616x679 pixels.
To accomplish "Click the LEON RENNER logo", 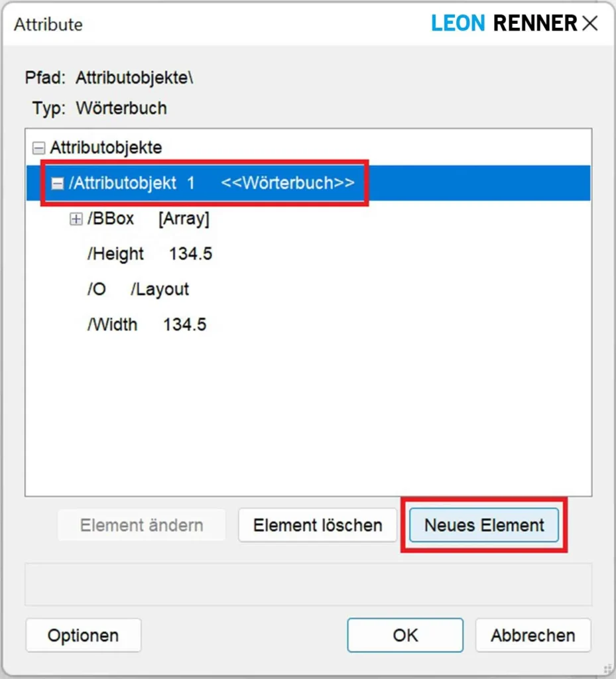I will click(504, 24).
